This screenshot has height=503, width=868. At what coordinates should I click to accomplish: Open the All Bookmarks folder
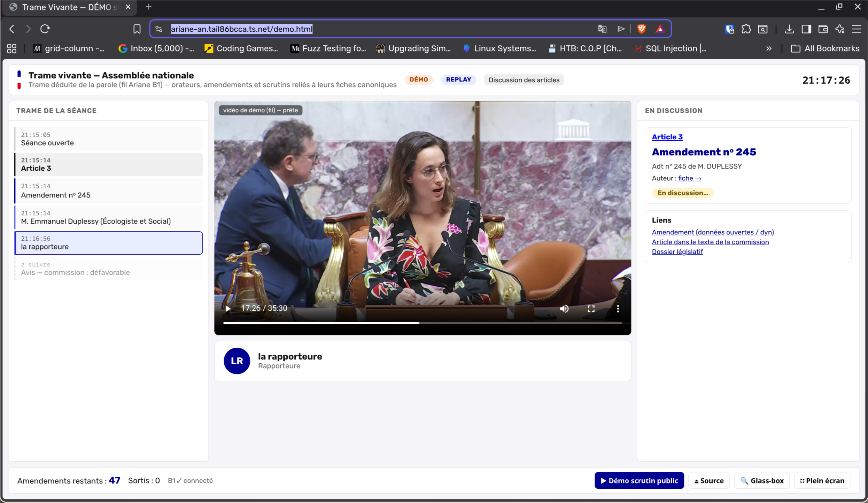[825, 48]
